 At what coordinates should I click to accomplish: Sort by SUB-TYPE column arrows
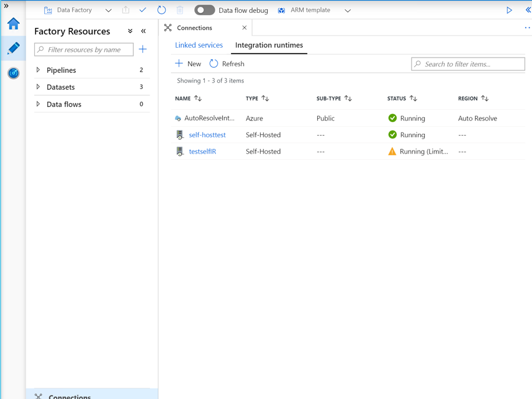point(348,98)
